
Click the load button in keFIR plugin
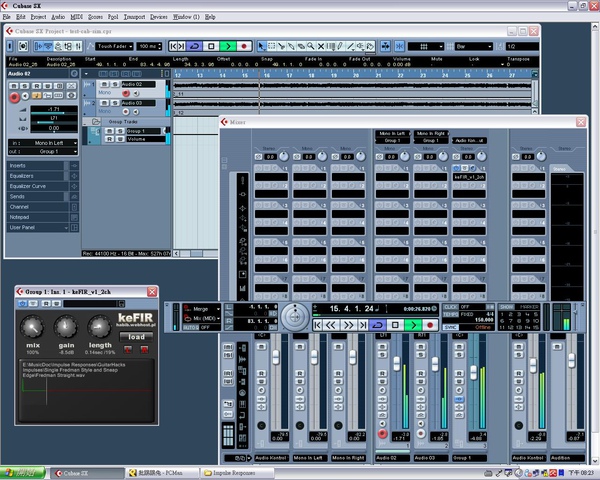click(136, 337)
